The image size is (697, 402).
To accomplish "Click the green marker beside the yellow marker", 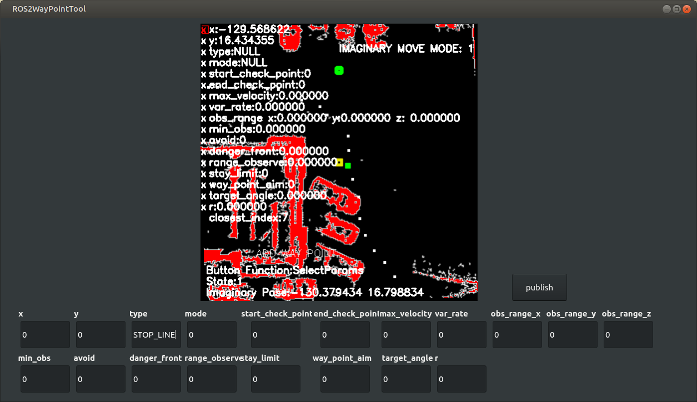I will (x=348, y=165).
